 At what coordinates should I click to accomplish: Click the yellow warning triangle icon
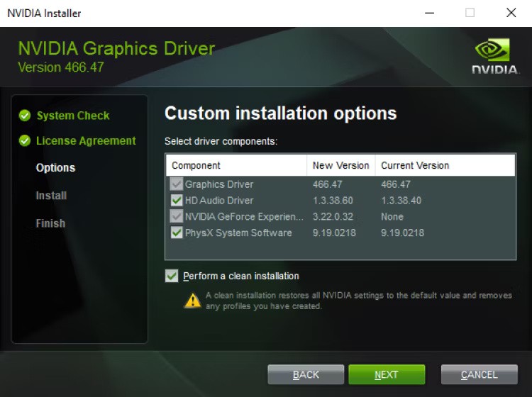(192, 300)
